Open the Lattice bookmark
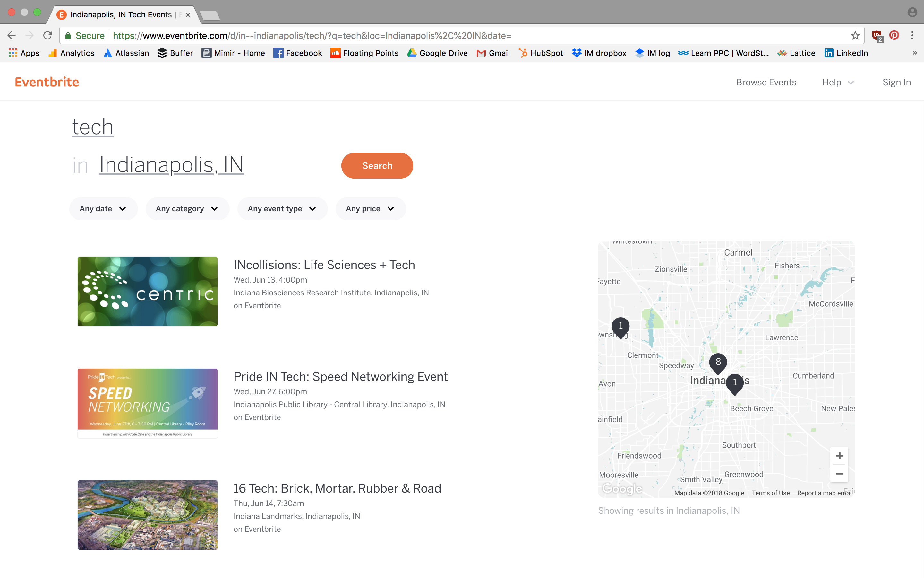This screenshot has height=578, width=924. pos(796,53)
